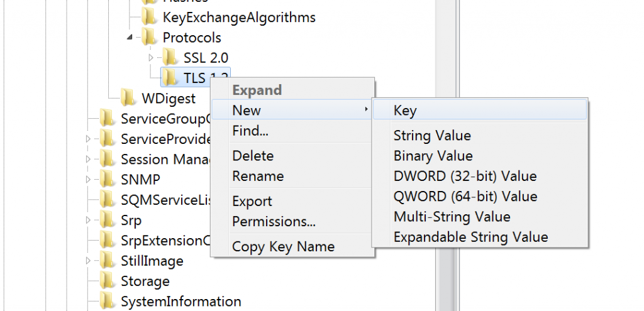The width and height of the screenshot is (644, 311).
Task: Choose Key from the New submenu
Action: pos(405,111)
